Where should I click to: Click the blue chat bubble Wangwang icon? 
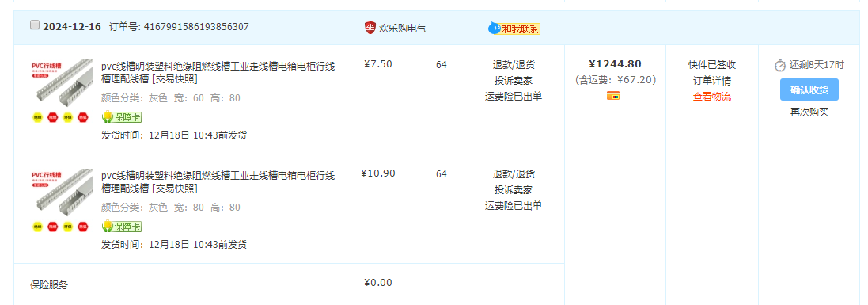494,28
